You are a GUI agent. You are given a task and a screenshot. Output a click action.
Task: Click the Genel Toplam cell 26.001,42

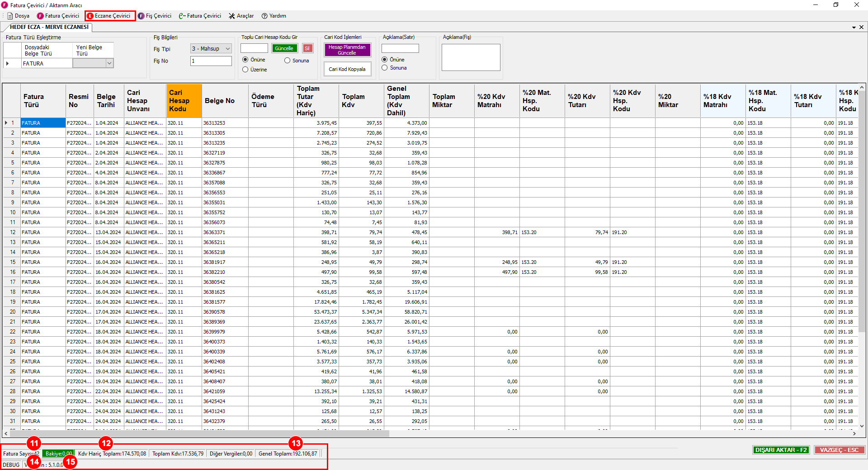pos(406,322)
